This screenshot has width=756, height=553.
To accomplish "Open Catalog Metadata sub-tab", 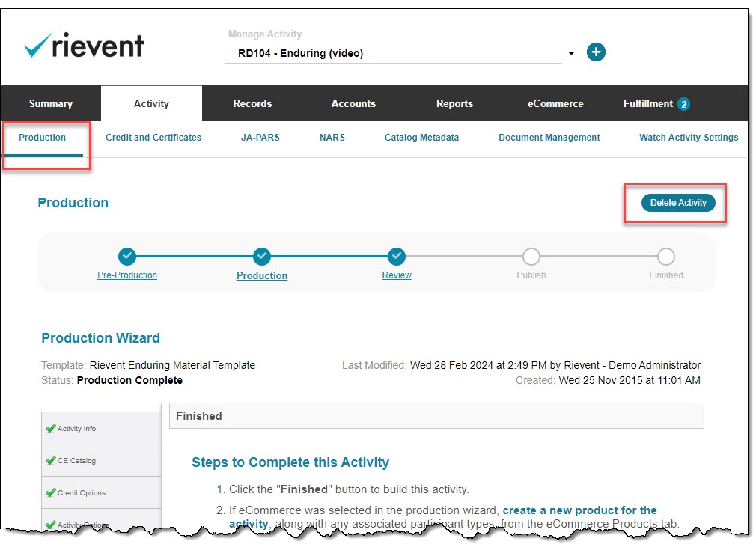I will pyautogui.click(x=422, y=138).
